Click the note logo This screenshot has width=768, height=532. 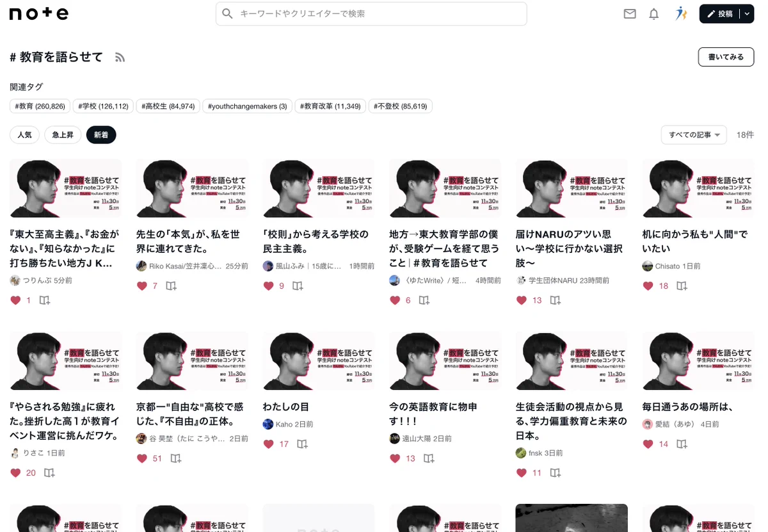tap(39, 13)
